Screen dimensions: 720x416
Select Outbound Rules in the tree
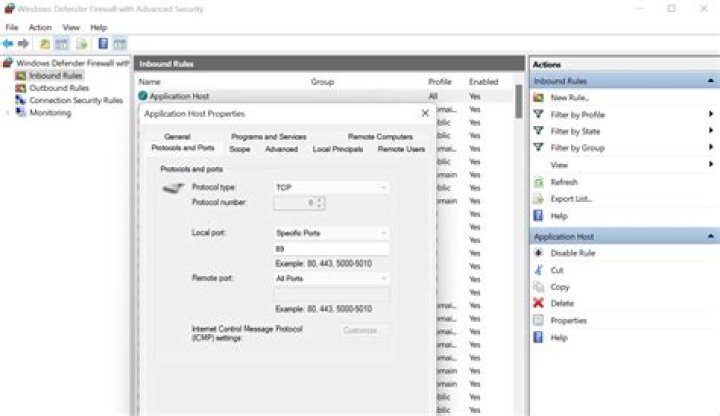(x=59, y=88)
